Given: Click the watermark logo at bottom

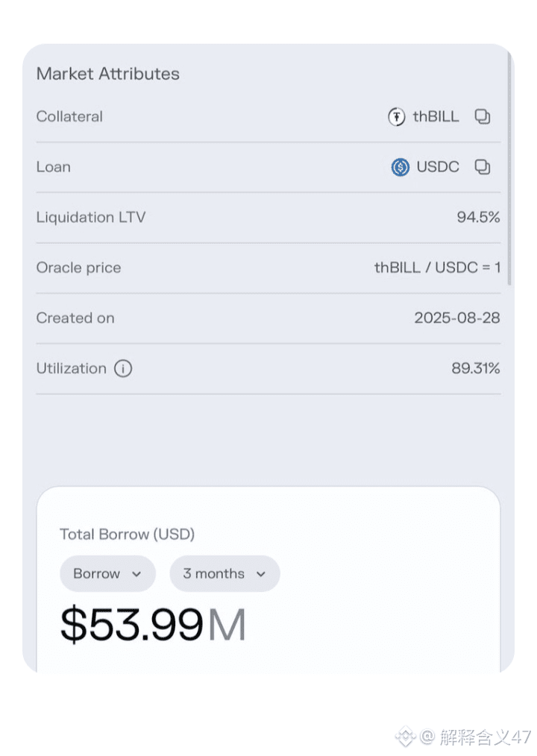Looking at the screenshot, I should point(405,737).
